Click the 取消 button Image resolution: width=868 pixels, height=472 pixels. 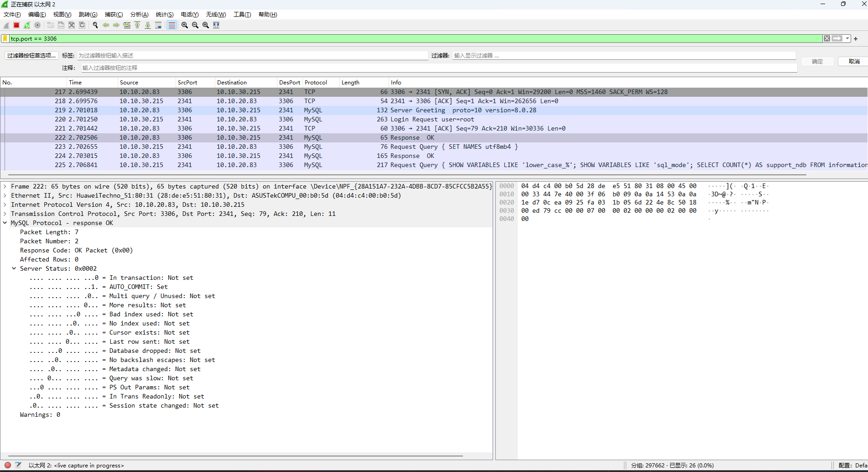[854, 62]
